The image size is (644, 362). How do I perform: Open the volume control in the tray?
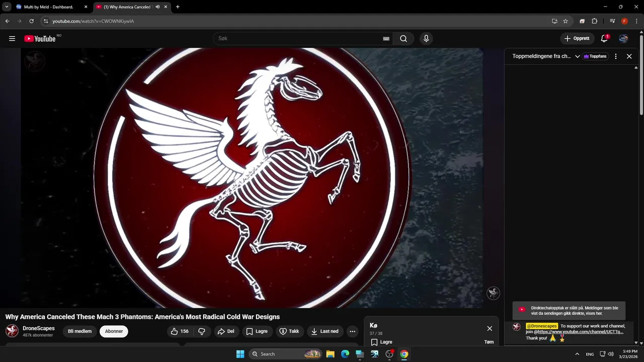(611, 354)
